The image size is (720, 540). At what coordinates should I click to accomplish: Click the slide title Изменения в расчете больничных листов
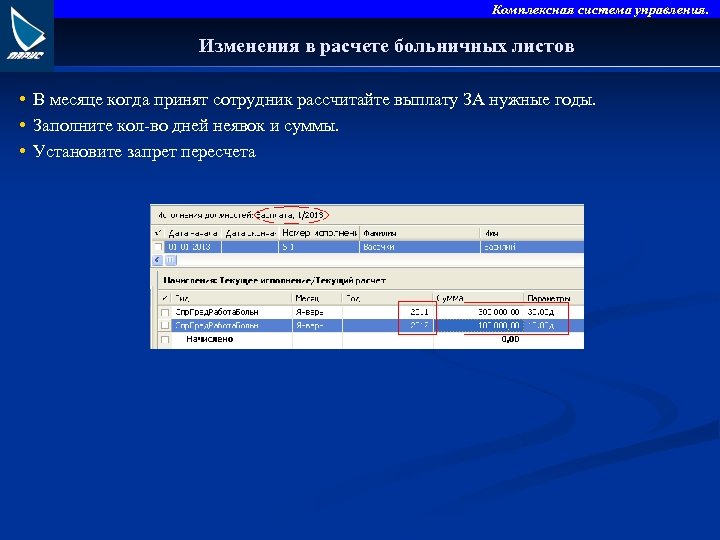[386, 46]
